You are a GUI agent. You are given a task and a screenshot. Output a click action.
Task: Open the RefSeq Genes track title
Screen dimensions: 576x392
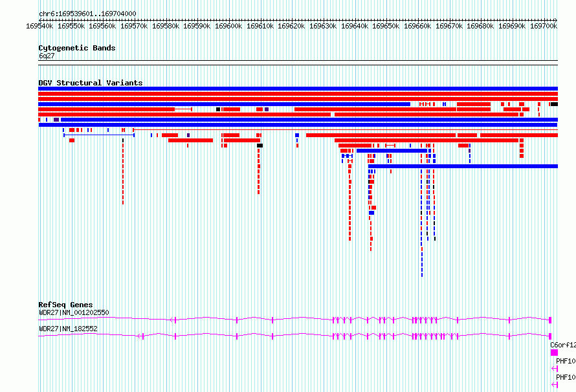tap(65, 305)
